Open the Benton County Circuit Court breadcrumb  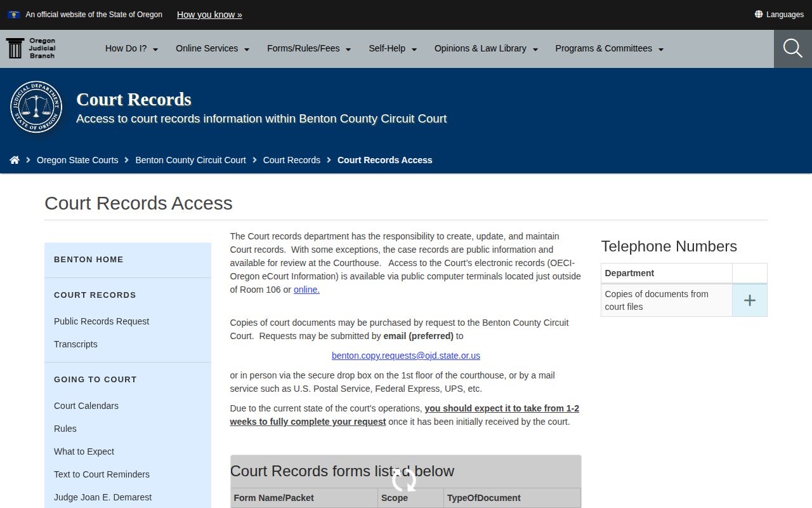(190, 160)
